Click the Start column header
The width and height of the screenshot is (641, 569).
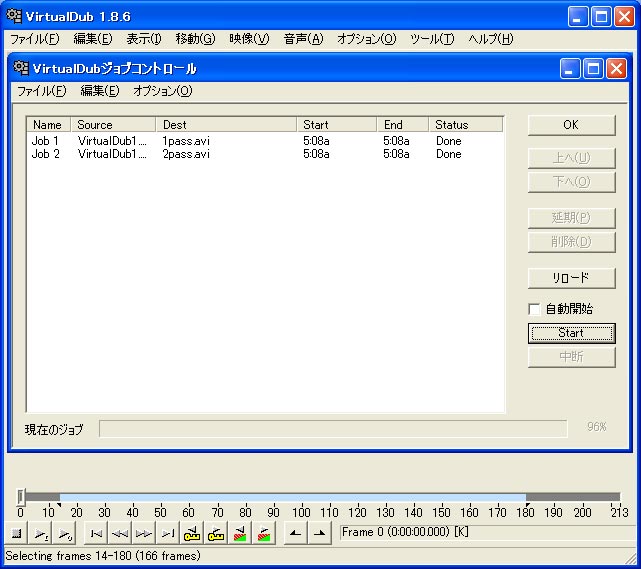point(336,125)
